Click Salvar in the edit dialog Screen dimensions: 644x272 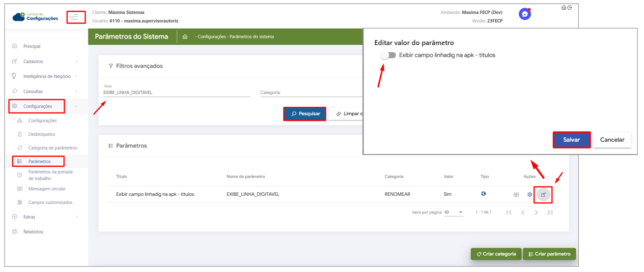tap(571, 140)
